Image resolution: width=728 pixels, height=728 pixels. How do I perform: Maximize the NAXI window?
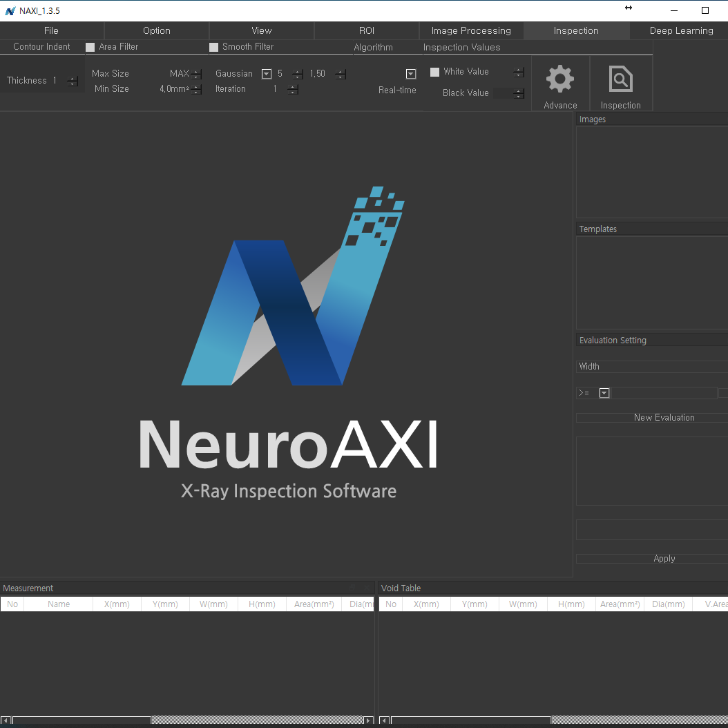coord(705,10)
